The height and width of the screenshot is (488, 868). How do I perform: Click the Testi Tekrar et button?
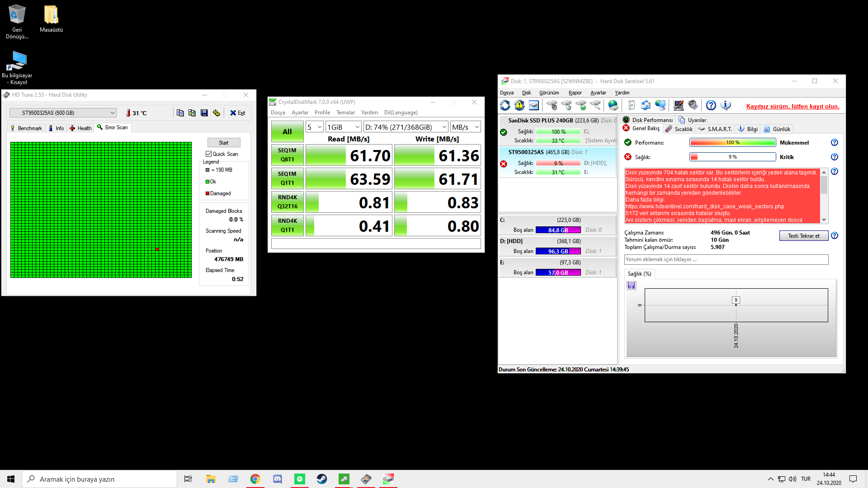803,236
